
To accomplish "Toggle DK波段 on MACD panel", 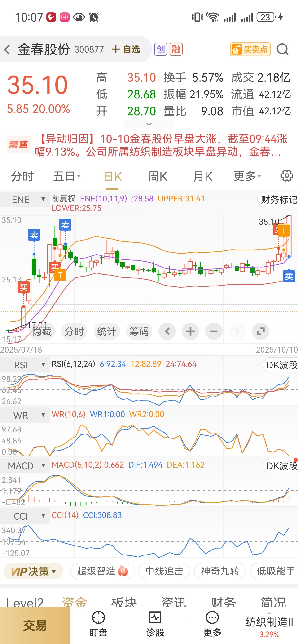I will [281, 466].
